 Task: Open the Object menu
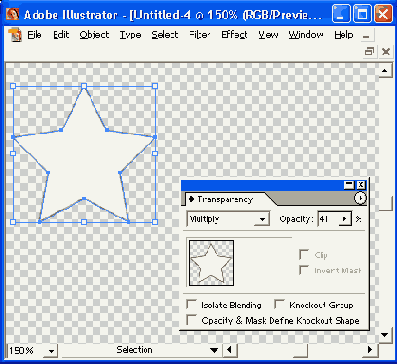[94, 35]
